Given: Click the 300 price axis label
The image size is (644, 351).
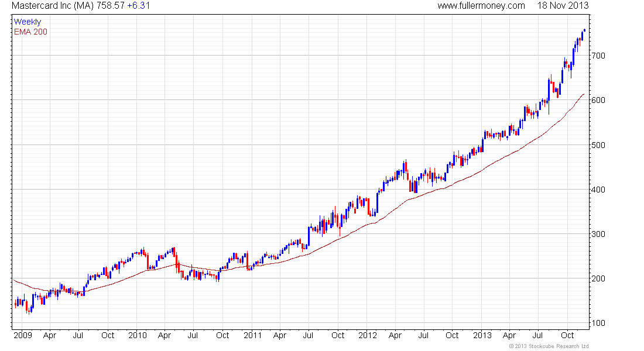Looking at the screenshot, I should pos(598,234).
